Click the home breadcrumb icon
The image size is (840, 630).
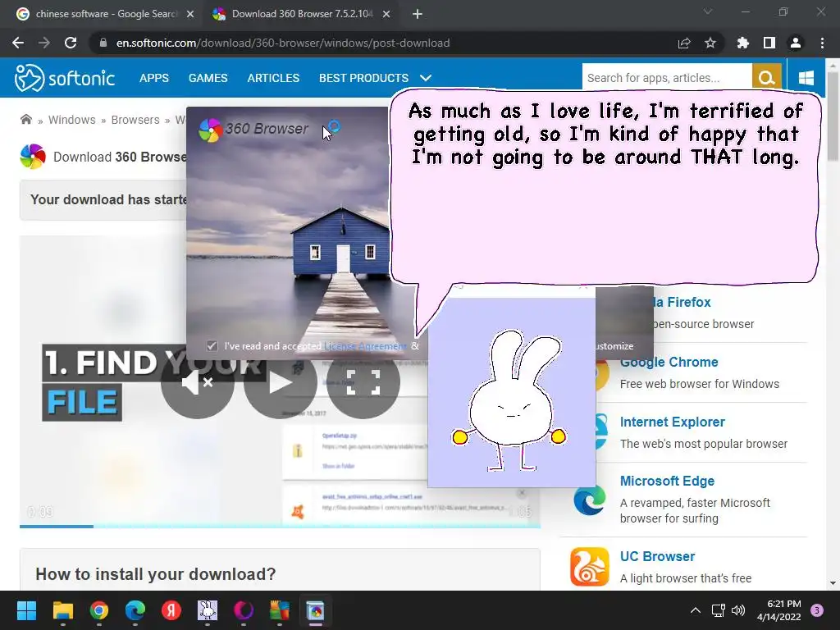[25, 119]
